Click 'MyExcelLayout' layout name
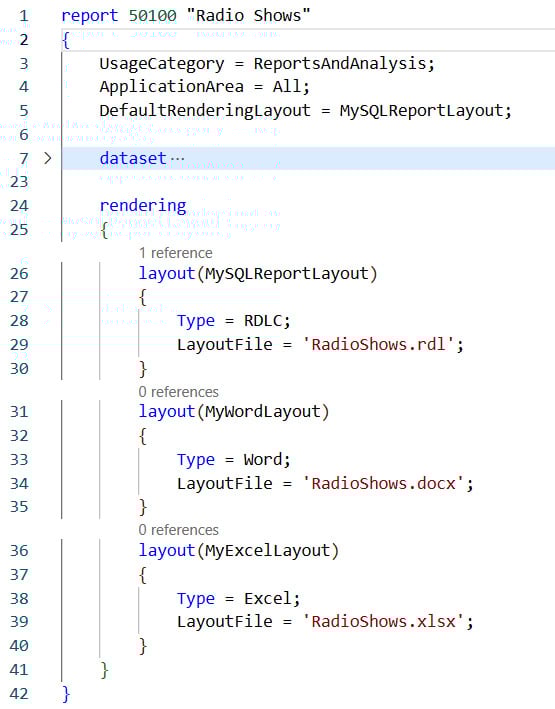Image resolution: width=555 pixels, height=709 pixels. click(268, 551)
